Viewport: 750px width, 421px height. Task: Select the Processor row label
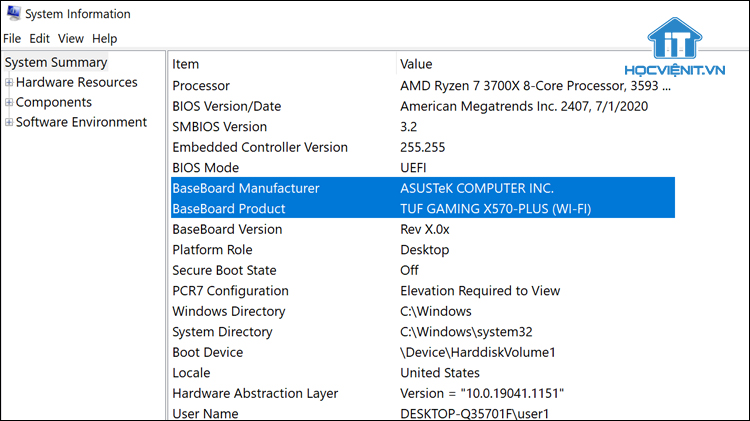coord(201,86)
